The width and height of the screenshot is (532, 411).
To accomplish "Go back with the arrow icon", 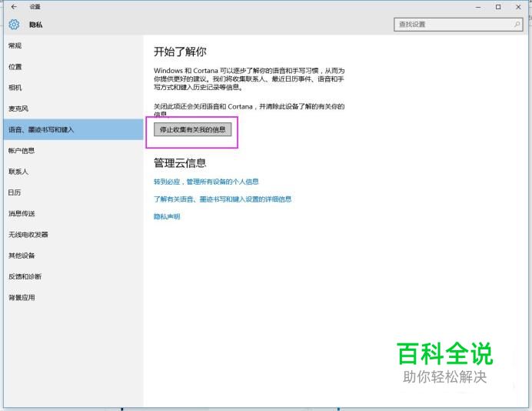I will pos(14,7).
